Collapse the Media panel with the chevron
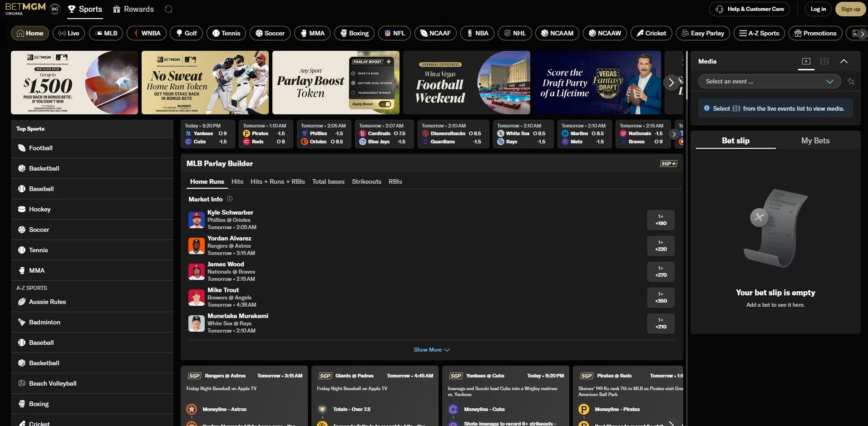The image size is (868, 426). (x=844, y=61)
